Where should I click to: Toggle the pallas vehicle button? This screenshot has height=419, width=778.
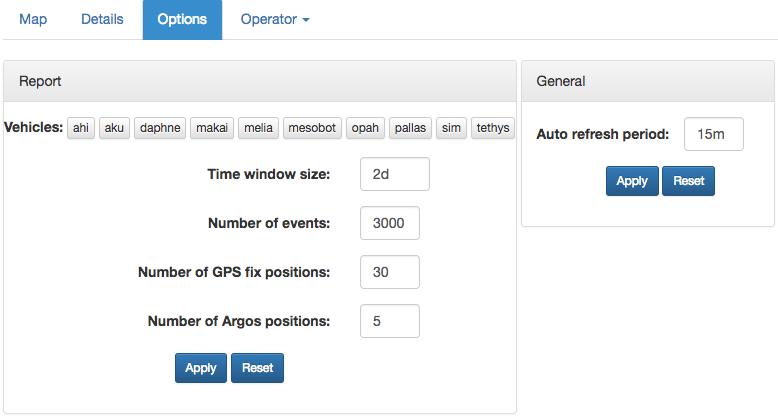[x=410, y=128]
